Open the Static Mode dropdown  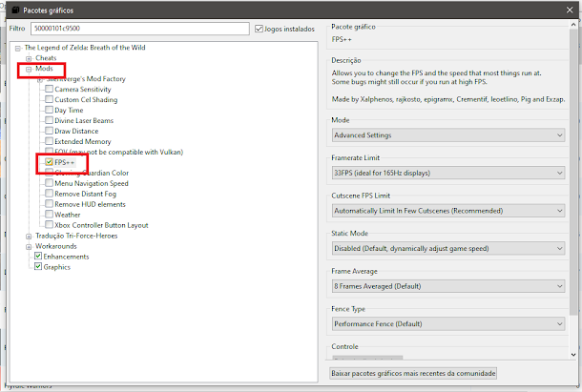pos(448,248)
